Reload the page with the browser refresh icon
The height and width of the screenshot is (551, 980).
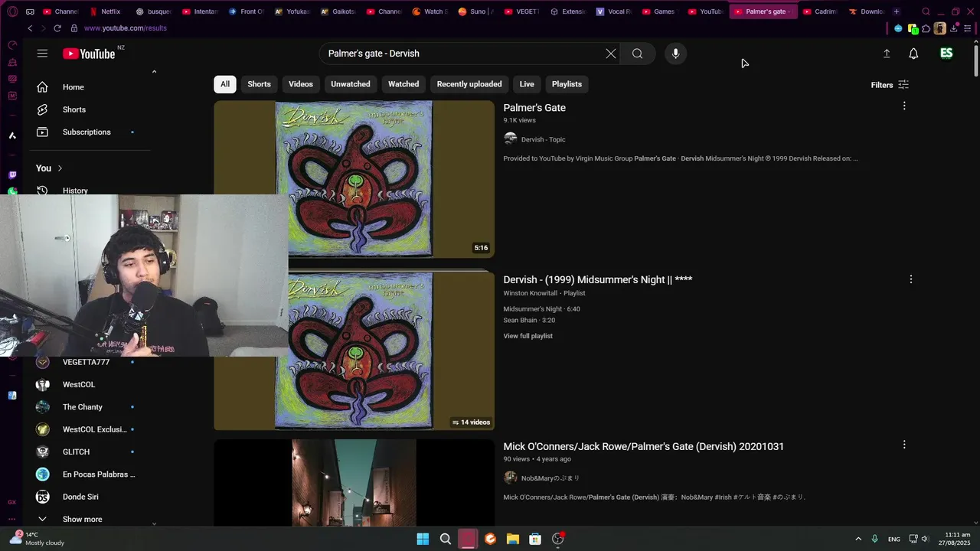coord(57,28)
